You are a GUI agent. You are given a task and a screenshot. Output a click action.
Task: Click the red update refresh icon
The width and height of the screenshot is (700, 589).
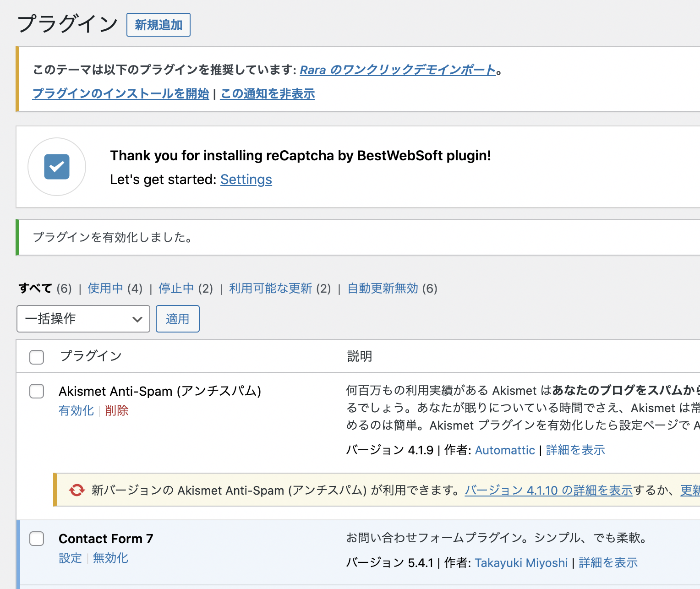pos(77,490)
